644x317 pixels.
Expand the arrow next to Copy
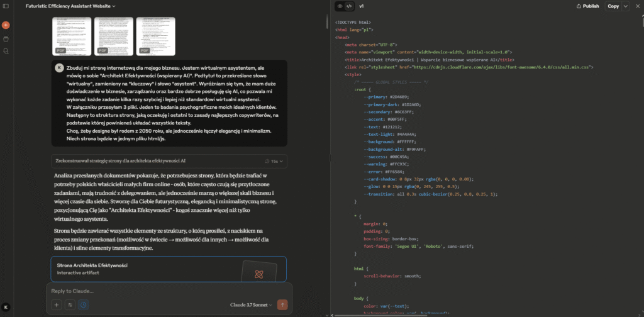[x=625, y=6]
